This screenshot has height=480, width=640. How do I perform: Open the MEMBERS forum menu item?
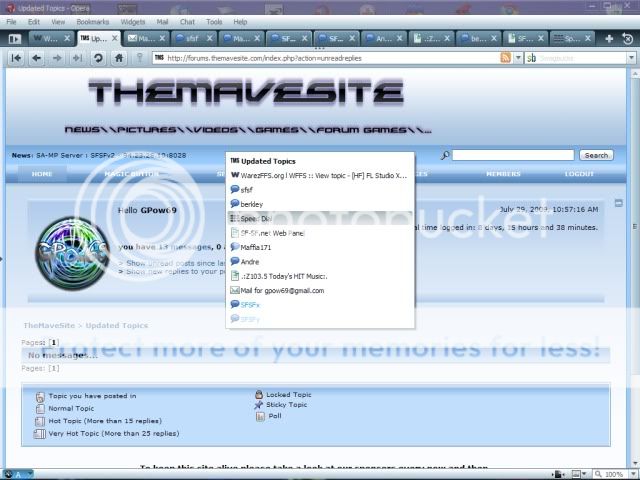click(503, 174)
